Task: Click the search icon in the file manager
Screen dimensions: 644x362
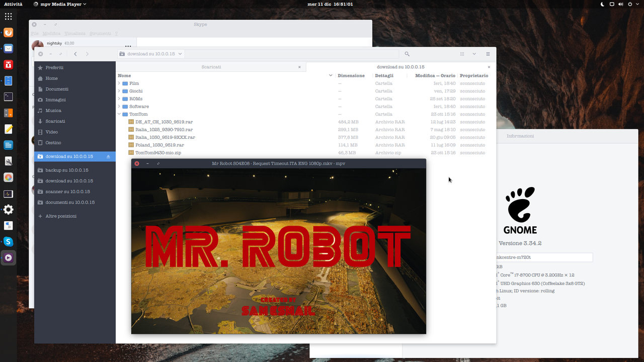Action: click(x=407, y=54)
